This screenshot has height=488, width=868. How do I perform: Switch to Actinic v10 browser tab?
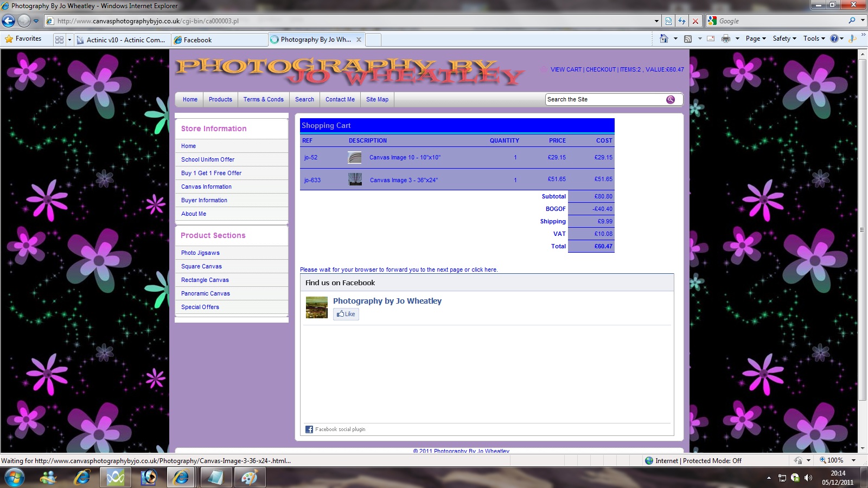[x=122, y=40]
